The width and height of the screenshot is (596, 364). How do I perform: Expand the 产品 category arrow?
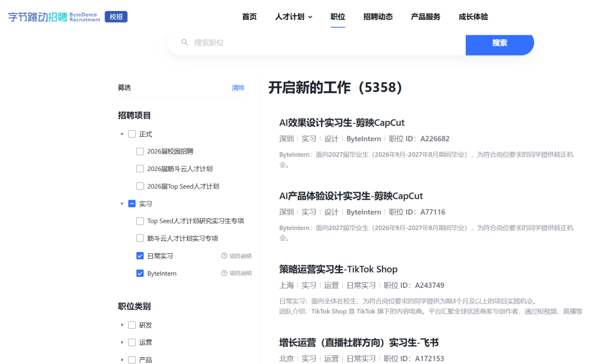point(122,360)
